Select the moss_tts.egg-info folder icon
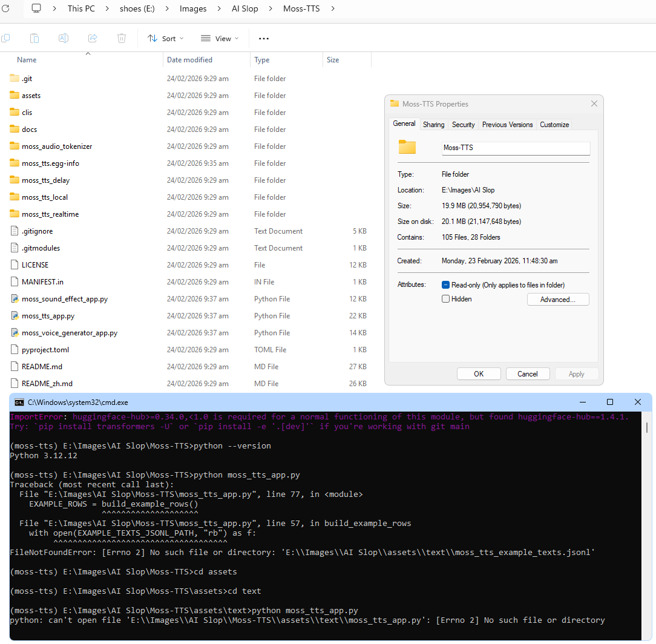 click(x=15, y=163)
